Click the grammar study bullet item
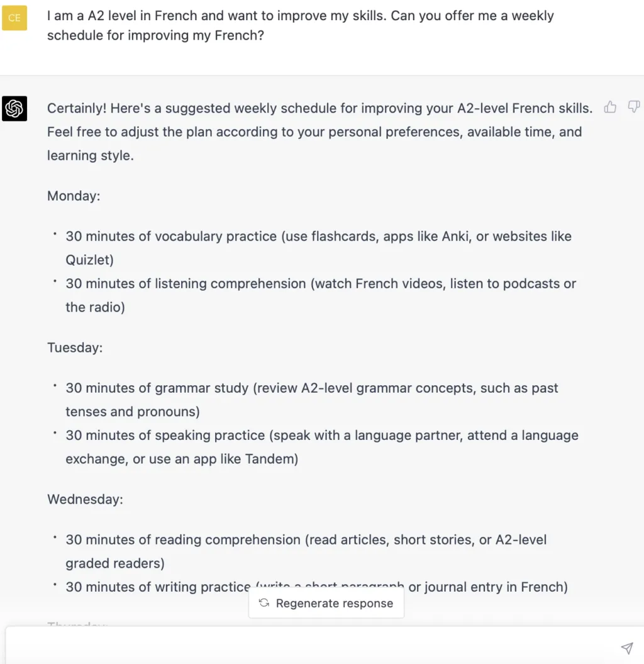Viewport: 644px width, 664px height. (312, 399)
